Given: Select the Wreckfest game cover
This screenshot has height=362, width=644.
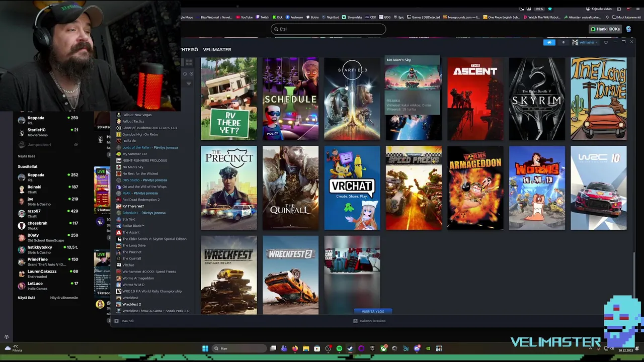Looking at the screenshot, I should [x=229, y=275].
